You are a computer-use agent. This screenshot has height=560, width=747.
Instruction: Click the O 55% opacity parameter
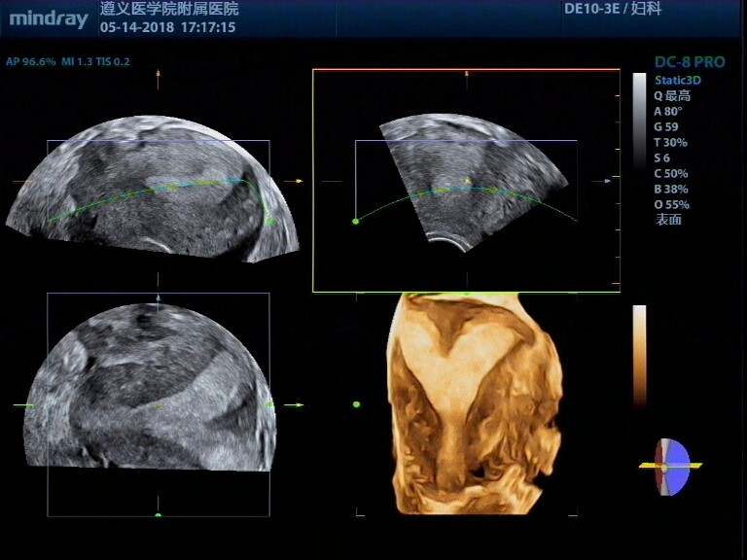point(671,204)
